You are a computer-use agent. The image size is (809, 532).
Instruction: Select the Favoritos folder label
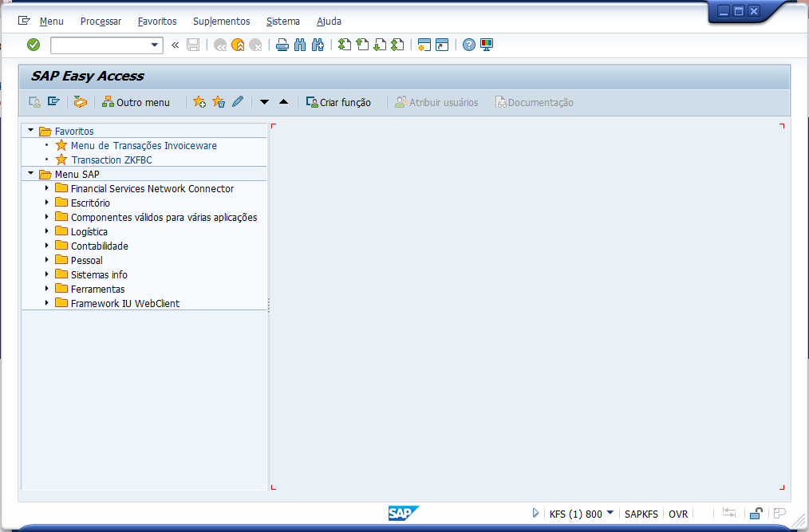pos(74,131)
